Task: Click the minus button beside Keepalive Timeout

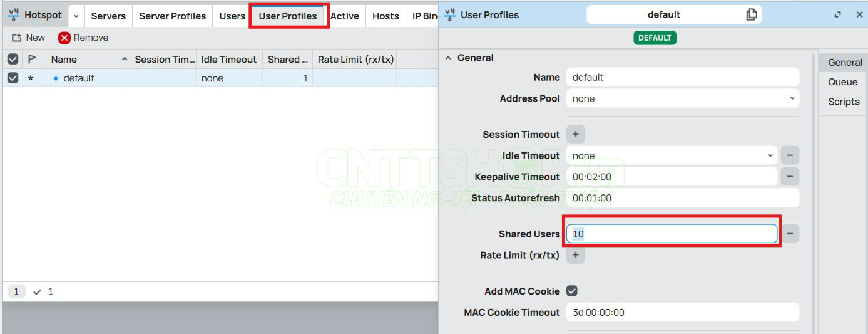Action: pos(790,177)
